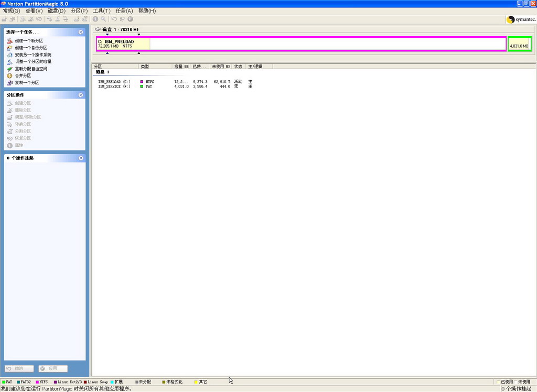
Task: Click the Convert partition toolbar icon
Action: pyautogui.click(x=66, y=19)
